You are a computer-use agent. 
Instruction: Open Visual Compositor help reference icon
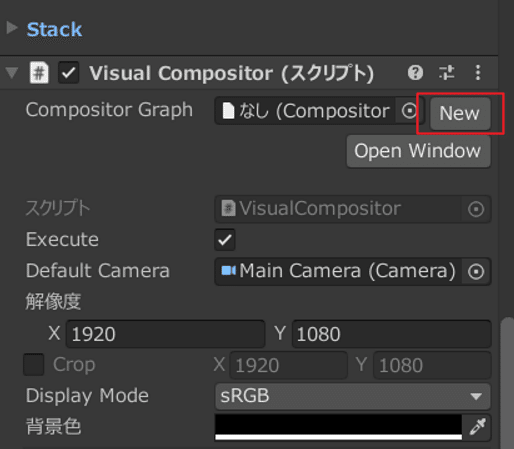pos(415,72)
